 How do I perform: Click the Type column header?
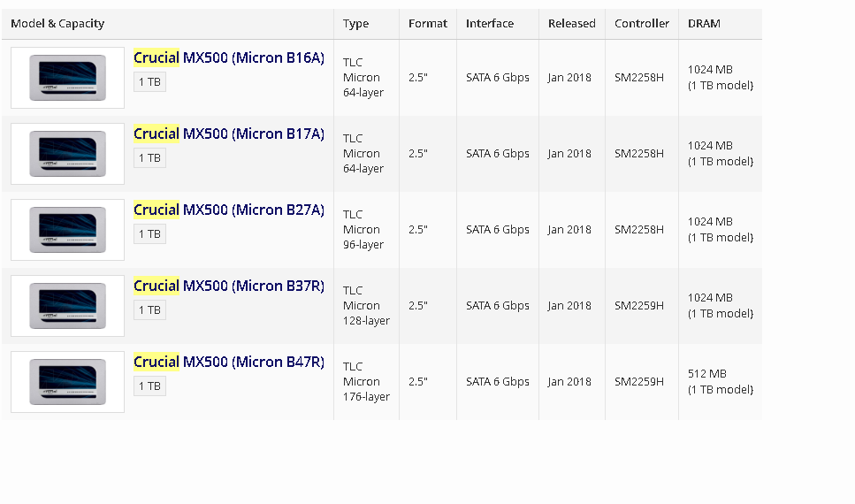pos(355,24)
